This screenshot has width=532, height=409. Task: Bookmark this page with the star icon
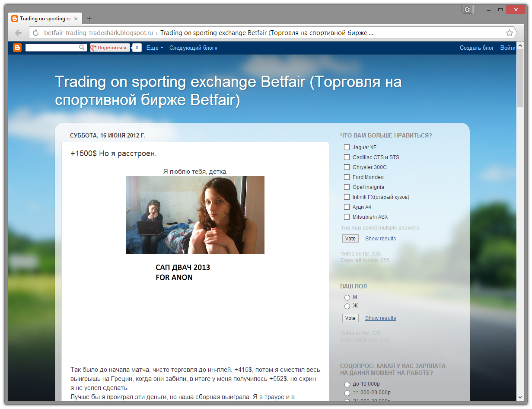[x=510, y=33]
